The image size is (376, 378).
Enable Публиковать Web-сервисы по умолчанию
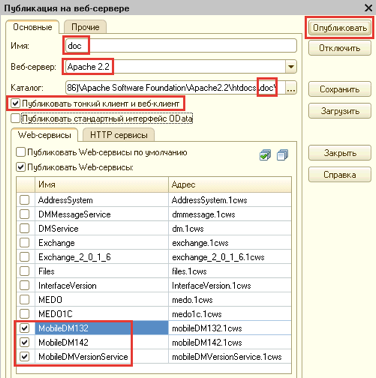21,152
